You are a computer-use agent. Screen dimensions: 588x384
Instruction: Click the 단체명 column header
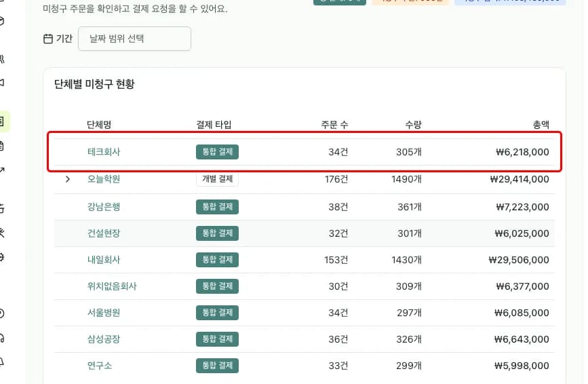pos(99,125)
